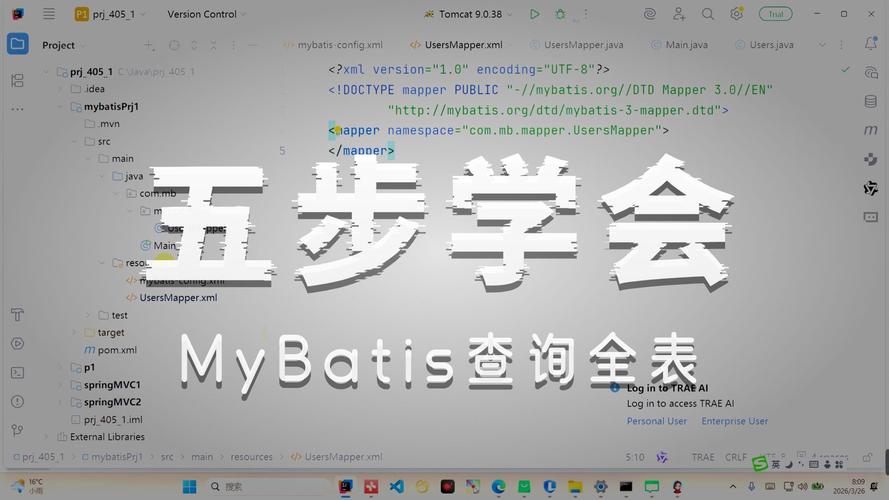
Task: Select the main folder
Action: pos(116,159)
